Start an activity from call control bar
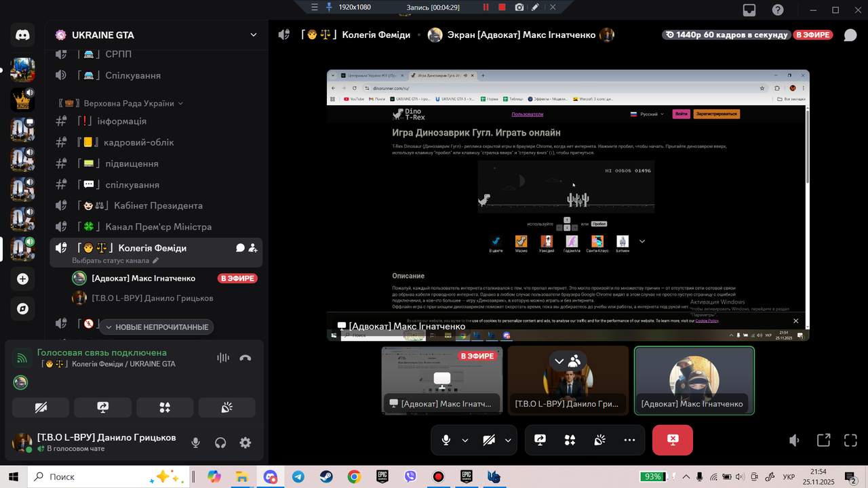This screenshot has width=868, height=488. (x=570, y=440)
